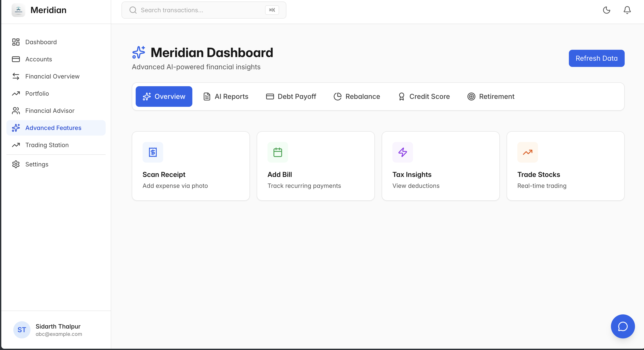
Task: Toggle dark mode with the moon icon
Action: (x=606, y=10)
